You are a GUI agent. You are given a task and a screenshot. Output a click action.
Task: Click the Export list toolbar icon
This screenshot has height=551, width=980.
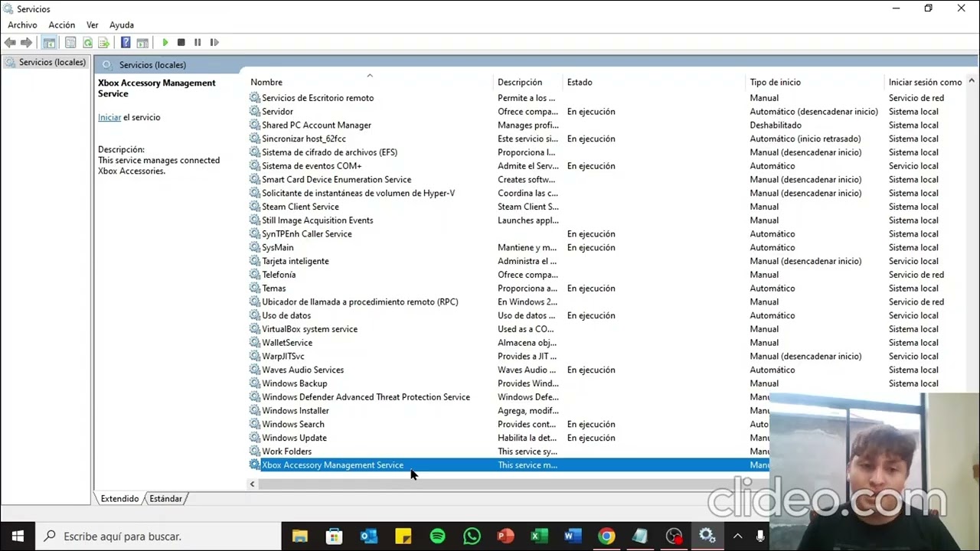104,43
